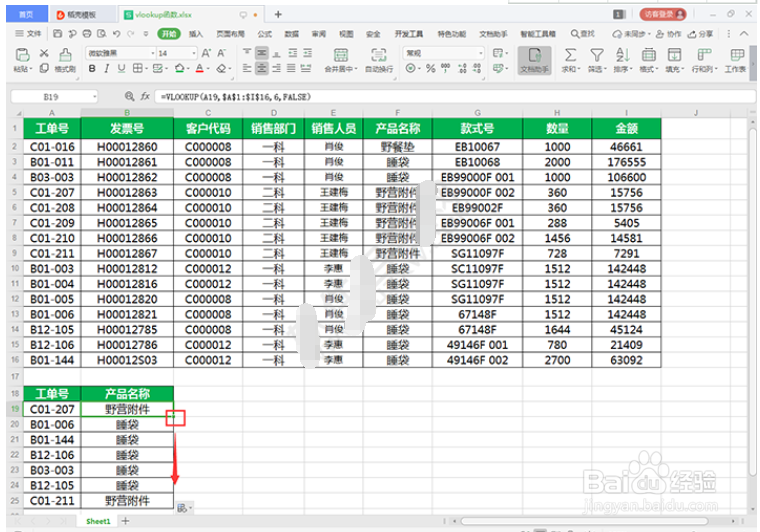Click the Find (查找) search button
Screen dimensions: 760x532
tap(583, 33)
